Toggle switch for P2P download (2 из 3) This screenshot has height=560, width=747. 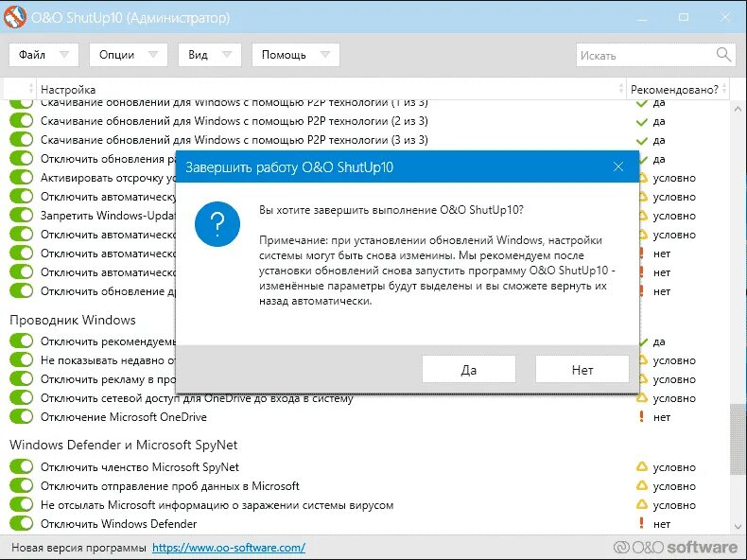click(x=21, y=120)
